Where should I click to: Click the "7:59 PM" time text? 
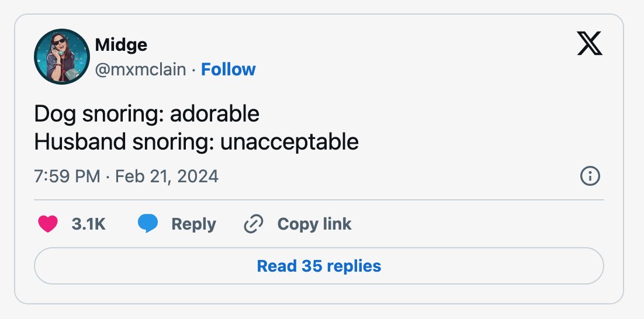click(67, 176)
